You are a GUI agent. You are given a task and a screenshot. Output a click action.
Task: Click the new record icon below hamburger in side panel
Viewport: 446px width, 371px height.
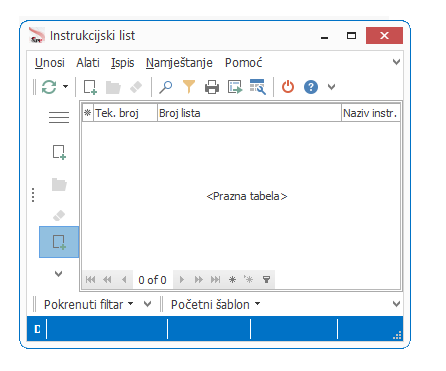59,152
